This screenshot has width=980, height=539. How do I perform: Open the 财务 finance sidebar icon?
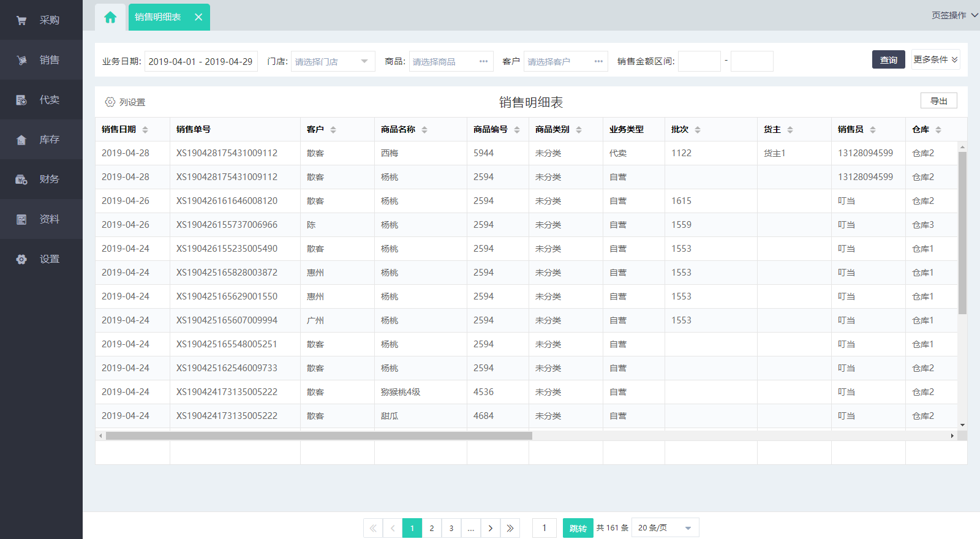tap(21, 179)
